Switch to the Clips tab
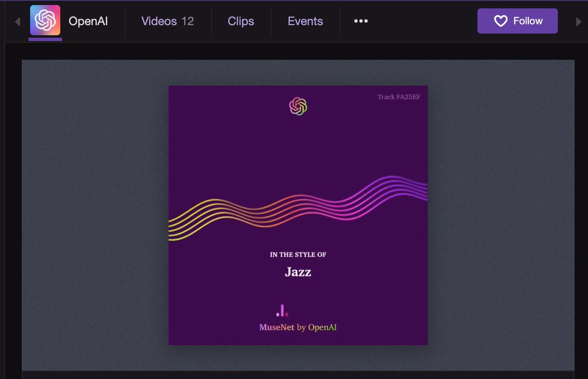The height and width of the screenshot is (379, 588). 241,21
